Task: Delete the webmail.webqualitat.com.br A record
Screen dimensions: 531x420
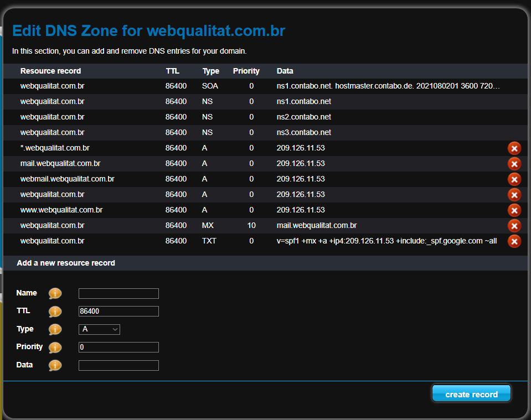Action: [514, 179]
